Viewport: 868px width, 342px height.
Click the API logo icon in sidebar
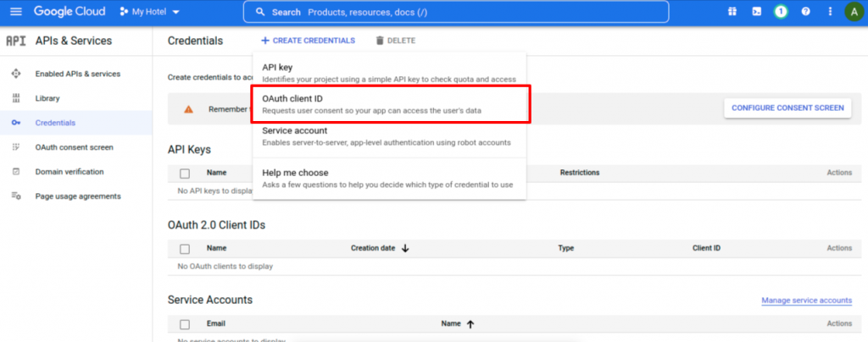coord(16,41)
